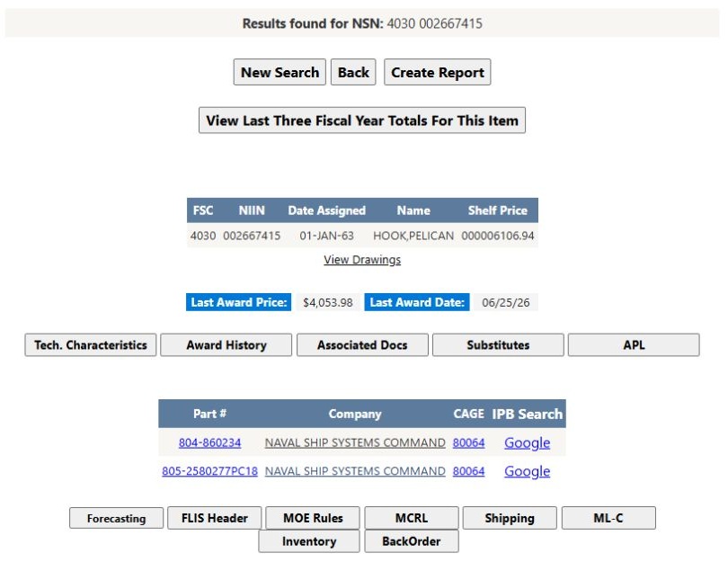Image resolution: width=728 pixels, height=562 pixels.
Task: Open the View Drawings link
Action: [x=362, y=260]
